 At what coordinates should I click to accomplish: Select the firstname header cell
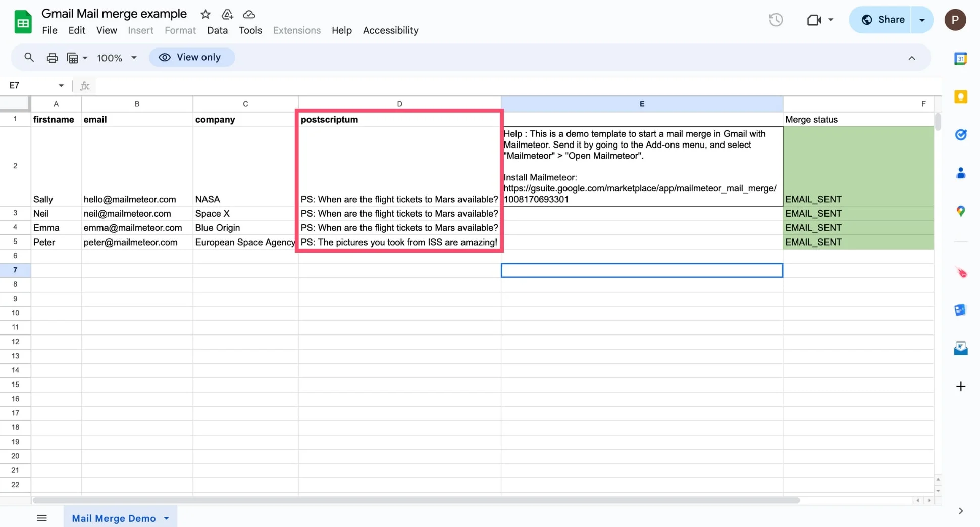click(56, 119)
